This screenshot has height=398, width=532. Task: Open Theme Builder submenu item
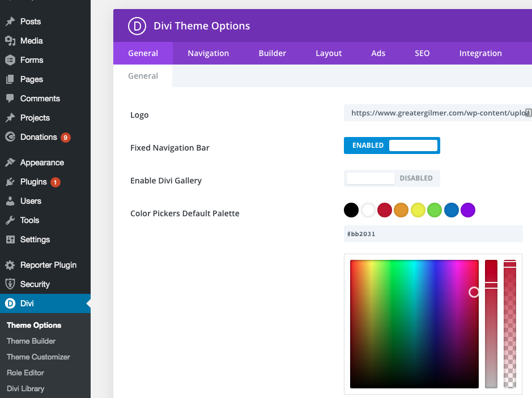(x=31, y=341)
